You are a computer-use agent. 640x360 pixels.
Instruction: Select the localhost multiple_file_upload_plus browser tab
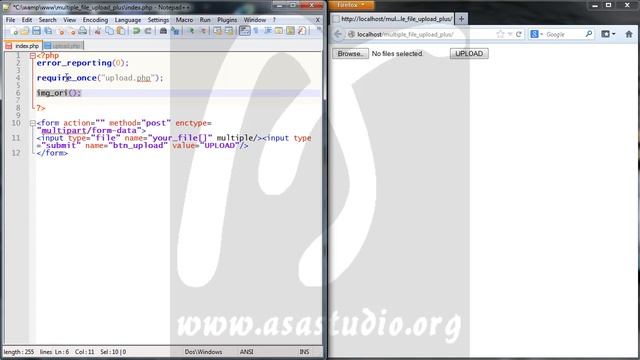click(393, 19)
